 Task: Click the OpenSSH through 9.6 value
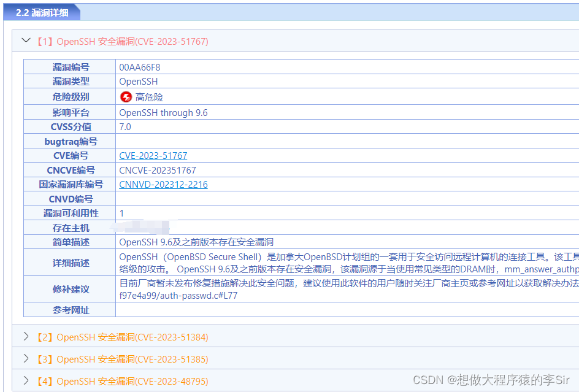163,113
